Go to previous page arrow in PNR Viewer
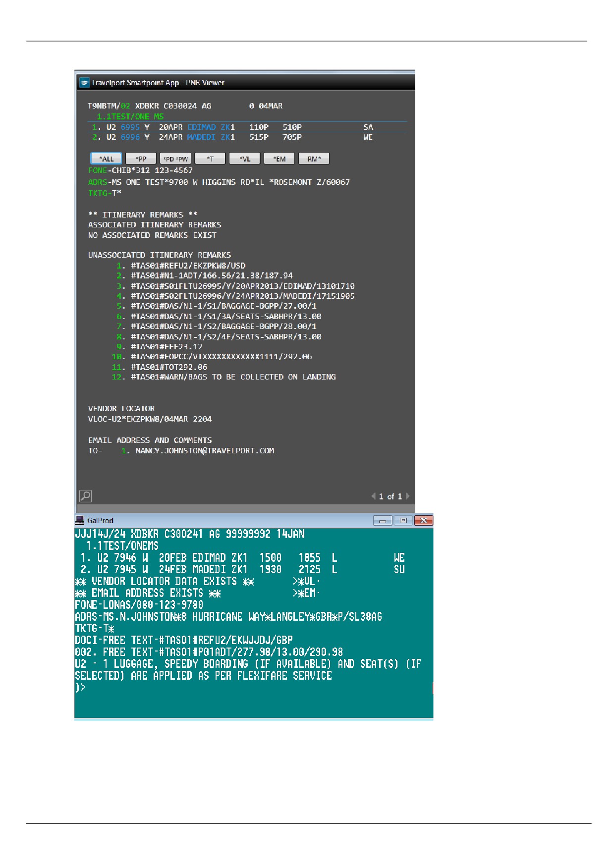The height and width of the screenshot is (868, 614). click(373, 496)
